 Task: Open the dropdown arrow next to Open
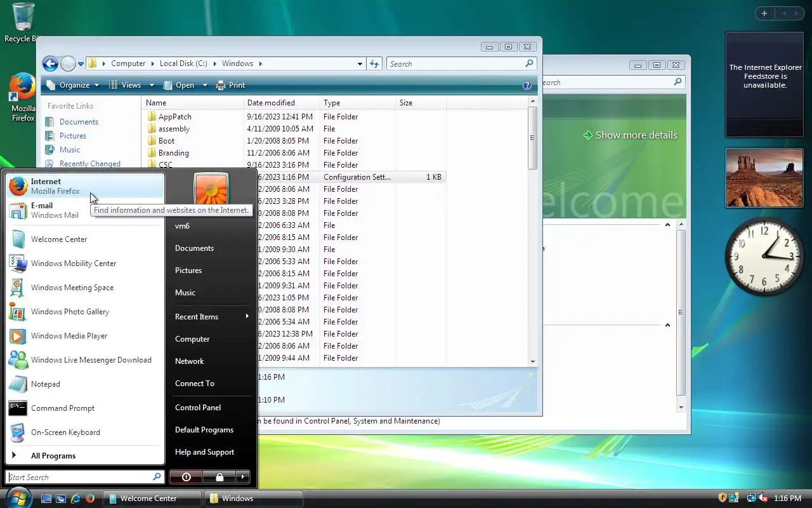pos(205,85)
